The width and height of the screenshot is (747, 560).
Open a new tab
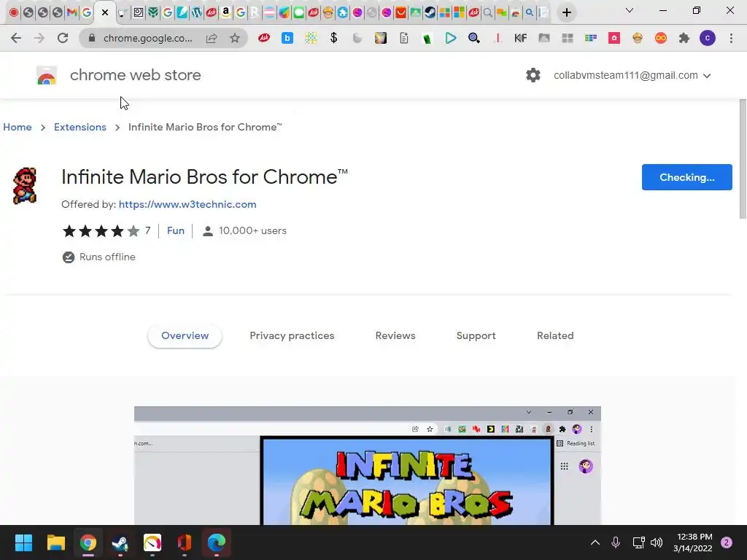[566, 13]
